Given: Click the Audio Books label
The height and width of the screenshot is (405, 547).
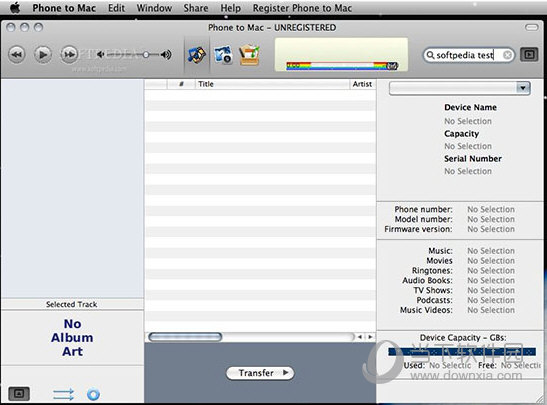Looking at the screenshot, I should 427,280.
